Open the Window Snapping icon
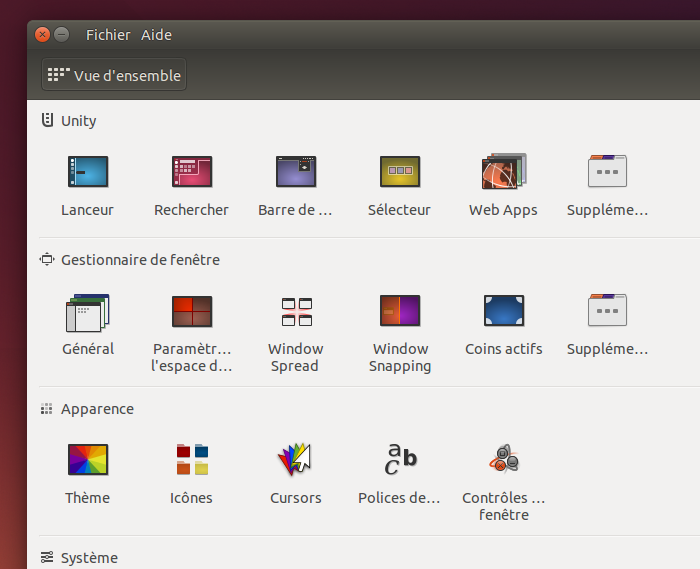 point(399,312)
